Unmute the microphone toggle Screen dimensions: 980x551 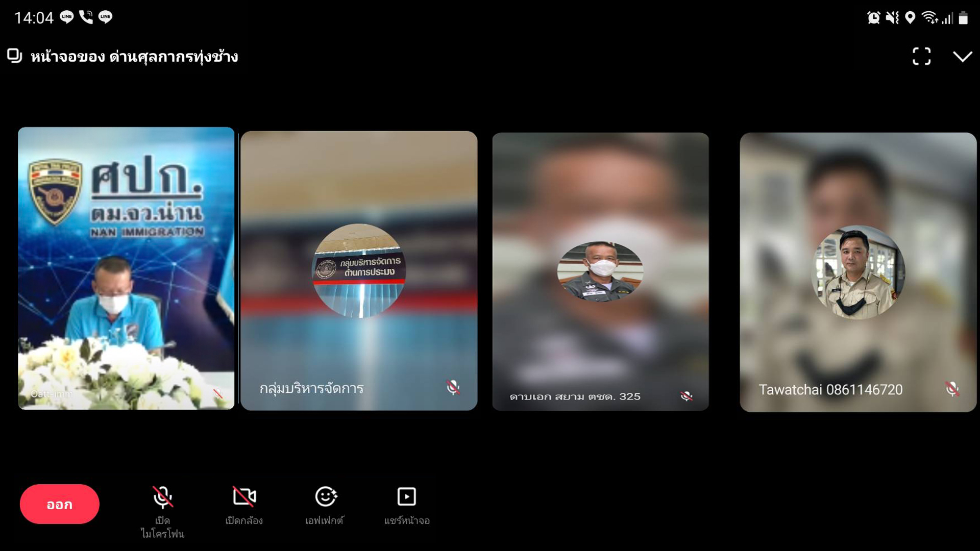click(163, 497)
